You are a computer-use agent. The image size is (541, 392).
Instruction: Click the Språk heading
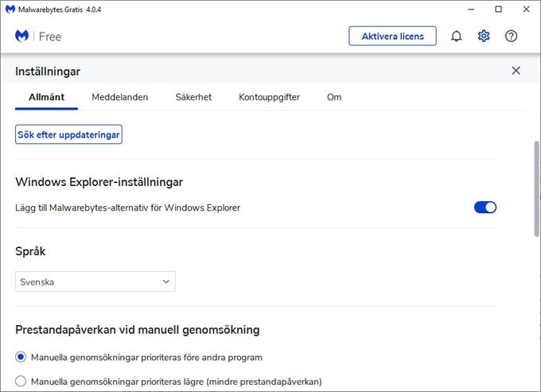30,251
